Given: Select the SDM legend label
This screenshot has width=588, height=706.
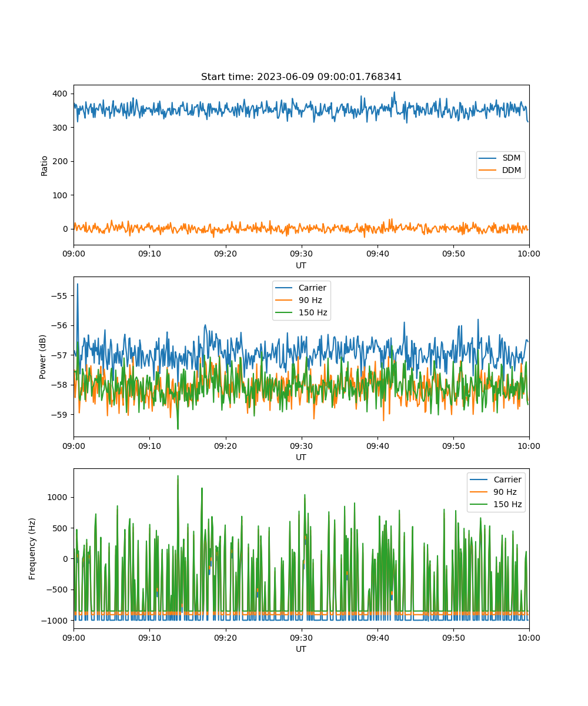Looking at the screenshot, I should [x=510, y=158].
